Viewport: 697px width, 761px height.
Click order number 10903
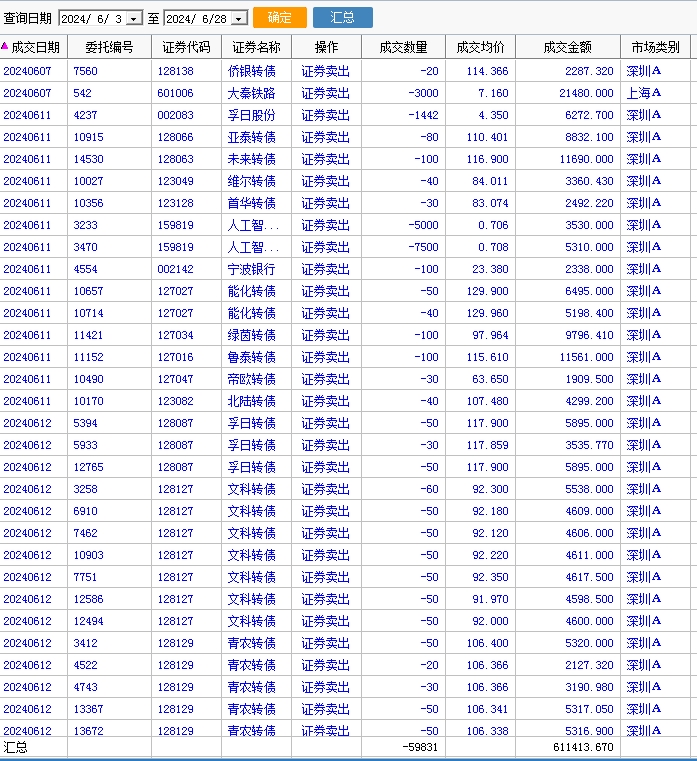(x=88, y=555)
